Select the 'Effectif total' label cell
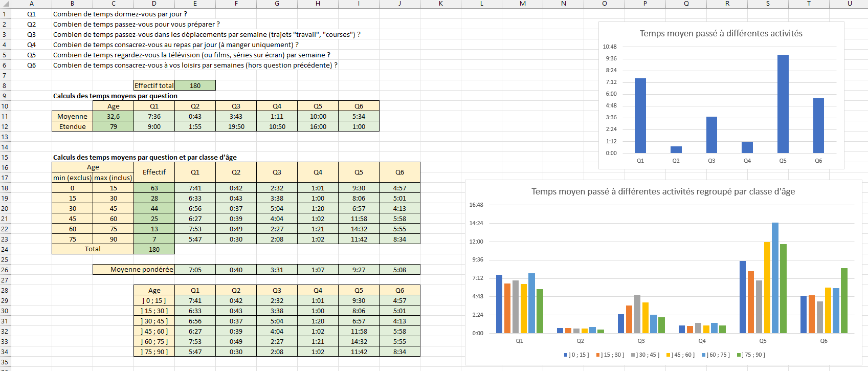 click(154, 85)
